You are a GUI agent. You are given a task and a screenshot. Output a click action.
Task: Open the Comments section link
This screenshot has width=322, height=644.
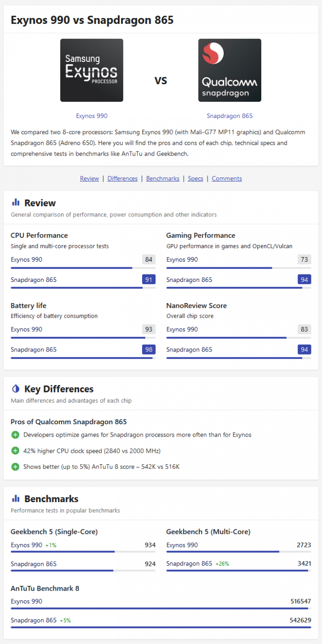227,178
